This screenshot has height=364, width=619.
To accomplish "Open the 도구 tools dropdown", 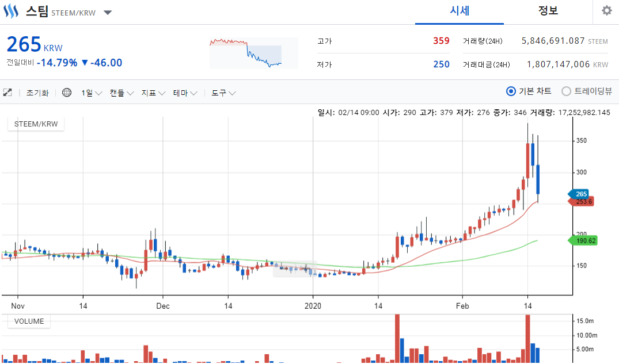I will click(x=223, y=93).
